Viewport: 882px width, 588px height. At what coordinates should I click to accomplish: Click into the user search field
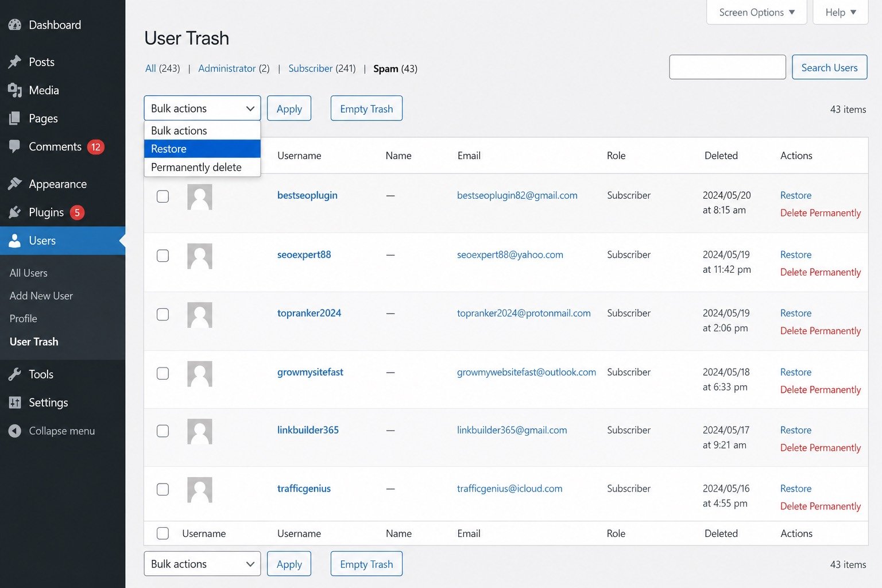click(728, 67)
